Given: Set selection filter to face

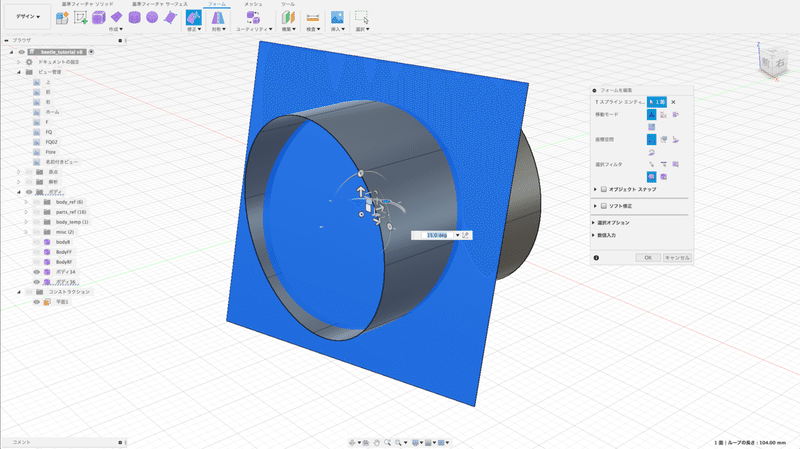Looking at the screenshot, I should point(676,164).
